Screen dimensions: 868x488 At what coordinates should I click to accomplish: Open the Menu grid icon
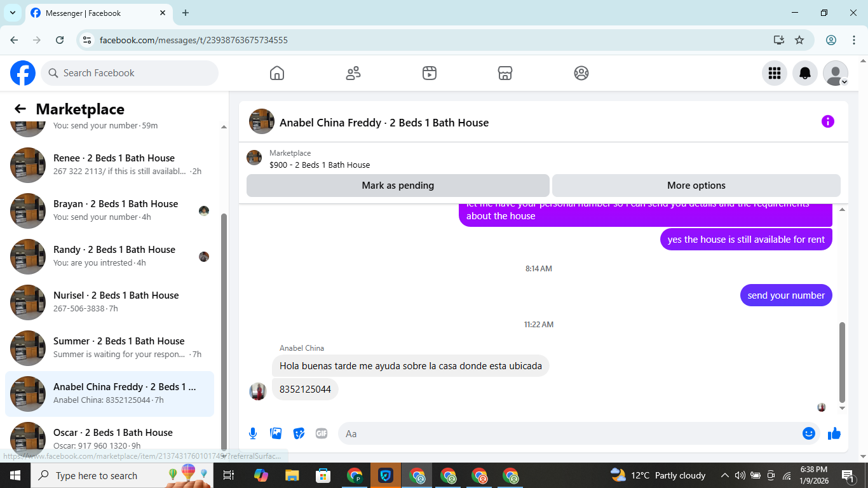[x=775, y=73]
